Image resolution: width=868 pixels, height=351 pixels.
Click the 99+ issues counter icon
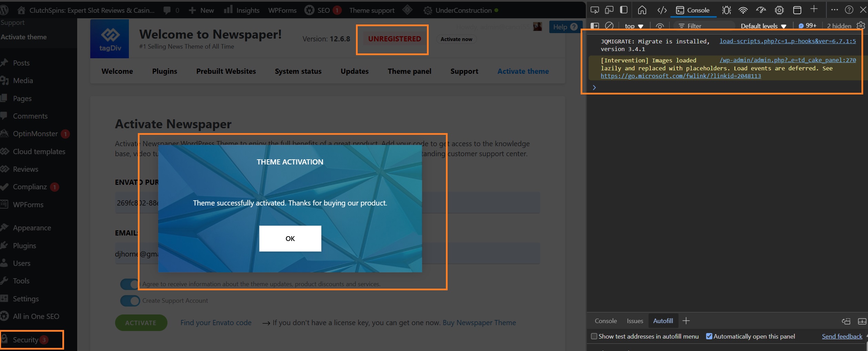807,26
